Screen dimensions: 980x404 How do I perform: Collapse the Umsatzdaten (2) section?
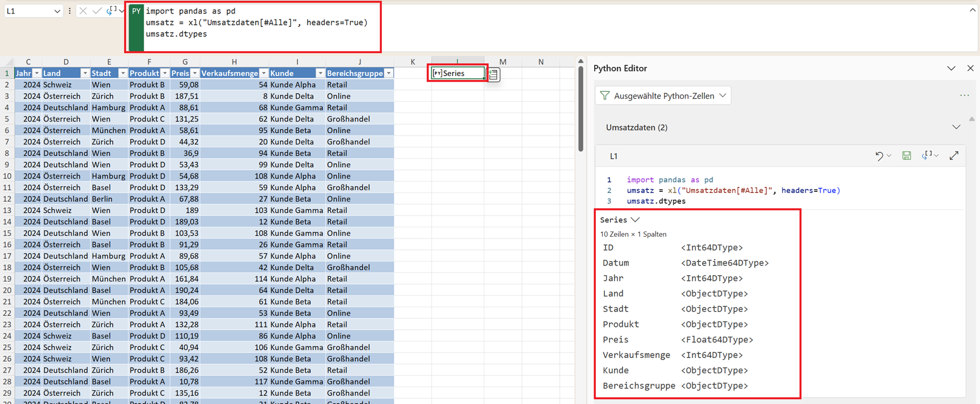(x=956, y=127)
